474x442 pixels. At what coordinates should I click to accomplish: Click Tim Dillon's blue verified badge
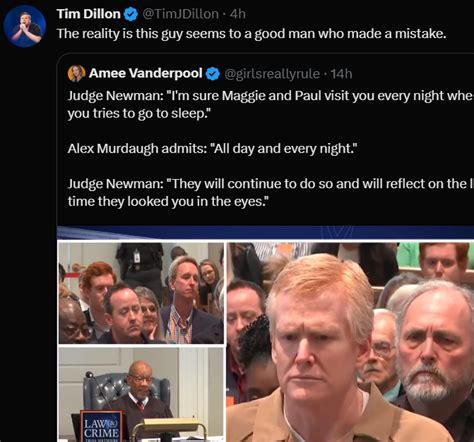pos(131,14)
